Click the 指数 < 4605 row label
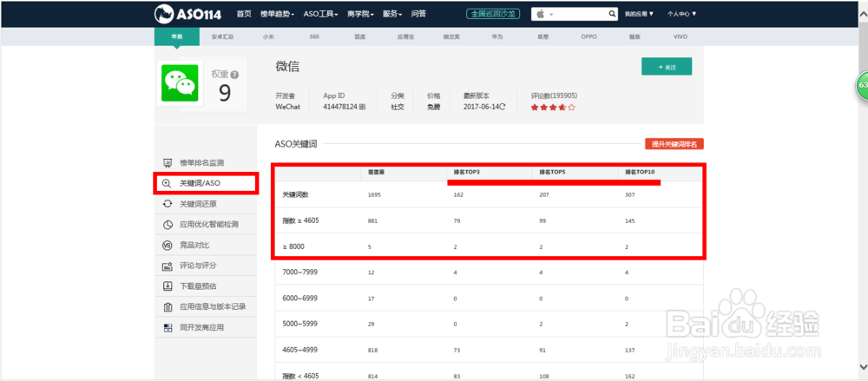Image resolution: width=868 pixels, height=381 pixels. [300, 376]
